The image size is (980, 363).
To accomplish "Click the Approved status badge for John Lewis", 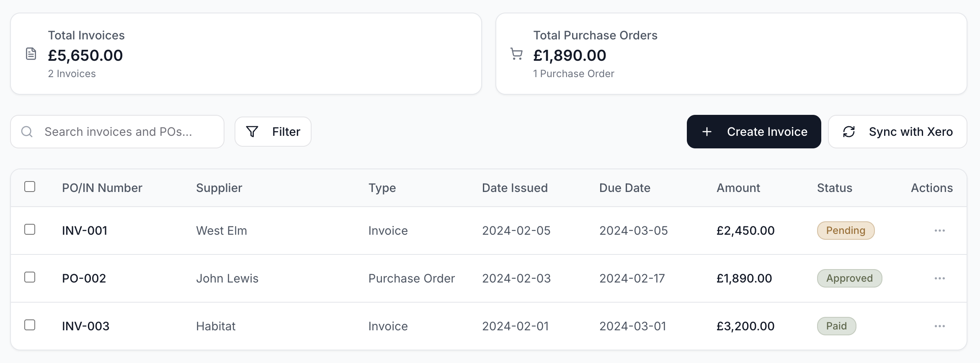I will [x=849, y=278].
